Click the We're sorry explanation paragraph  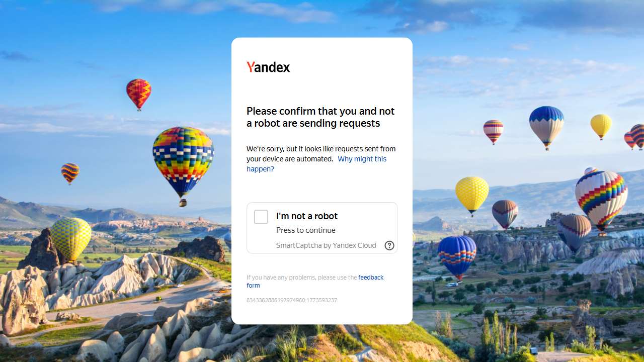pos(321,159)
